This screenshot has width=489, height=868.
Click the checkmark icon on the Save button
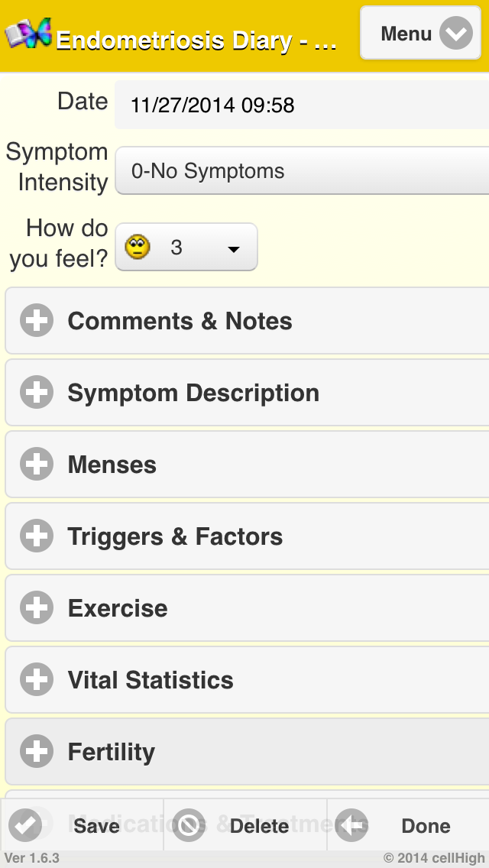(x=25, y=825)
